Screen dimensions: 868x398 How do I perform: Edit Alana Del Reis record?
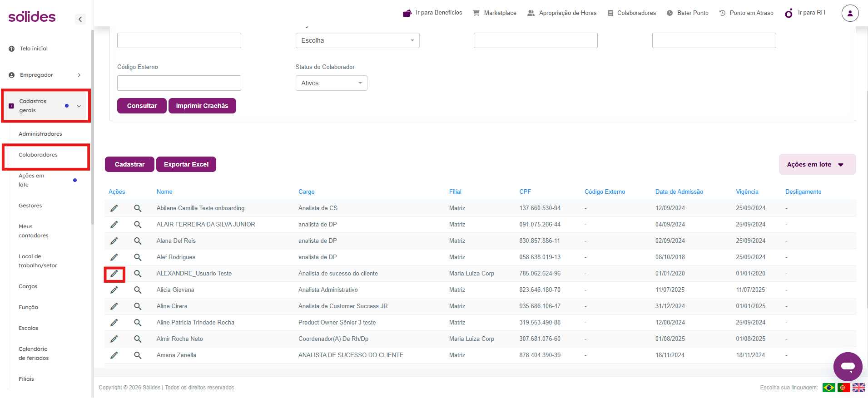pos(114,241)
